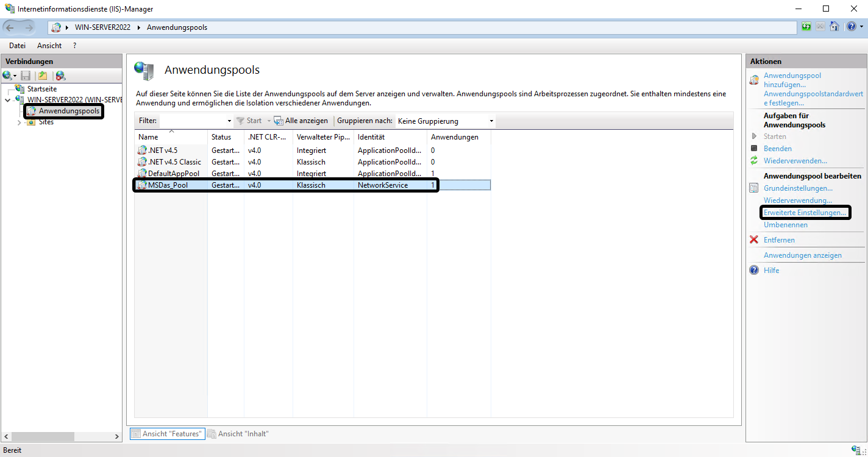Click the Stop loading icon in the address bar row

pyautogui.click(x=820, y=27)
